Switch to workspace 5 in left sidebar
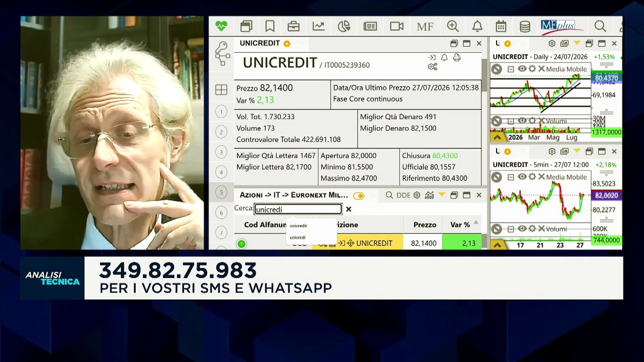Screen dimensions: 644x362 (221, 192)
